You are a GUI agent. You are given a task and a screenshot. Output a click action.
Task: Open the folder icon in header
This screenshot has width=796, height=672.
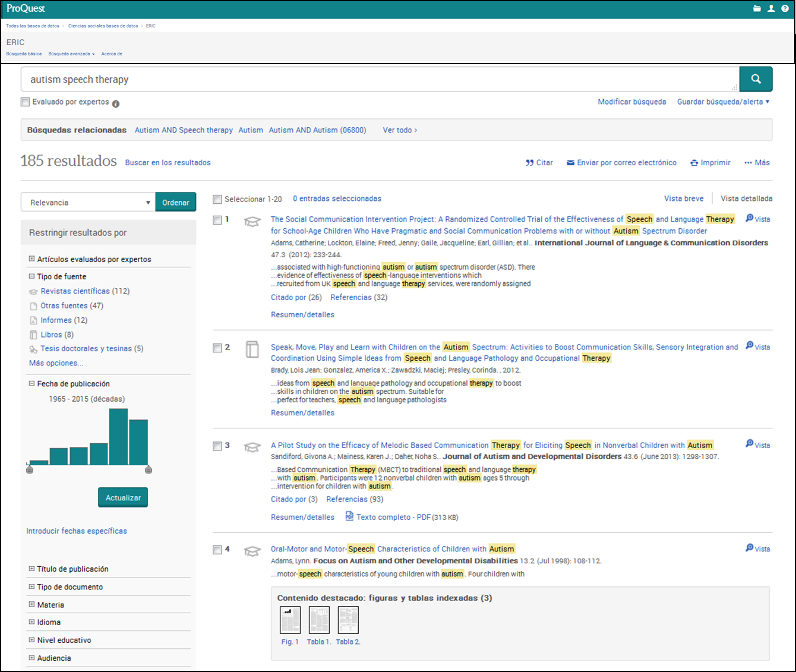(757, 8)
